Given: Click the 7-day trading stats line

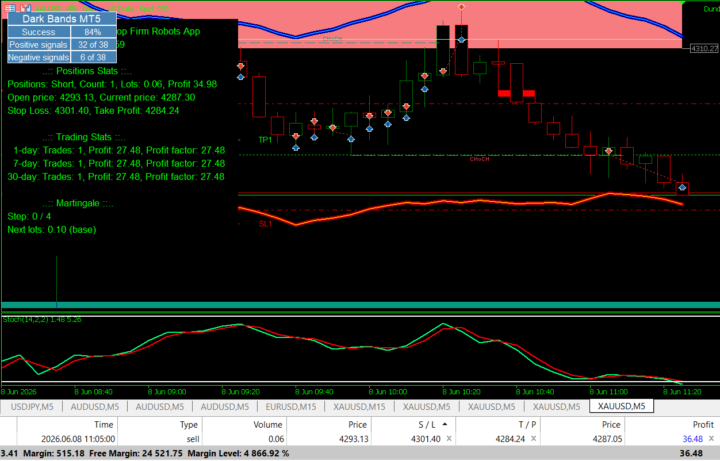Looking at the screenshot, I should [x=119, y=164].
